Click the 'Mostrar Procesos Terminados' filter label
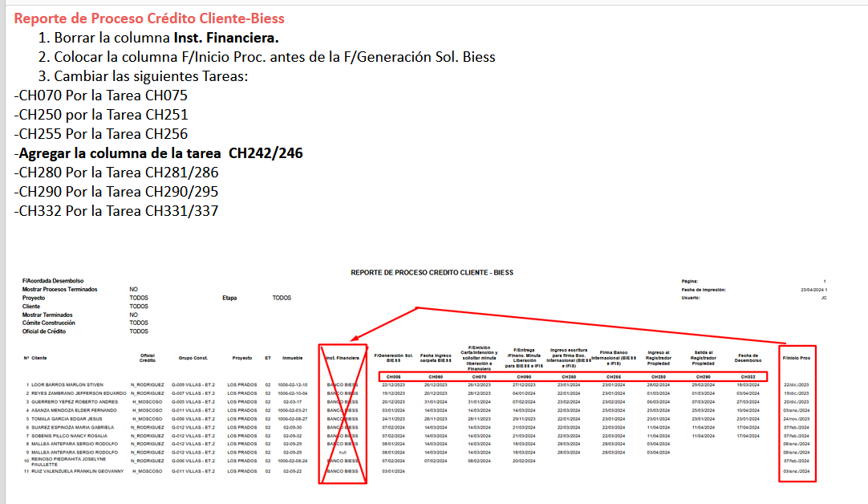 click(60, 288)
